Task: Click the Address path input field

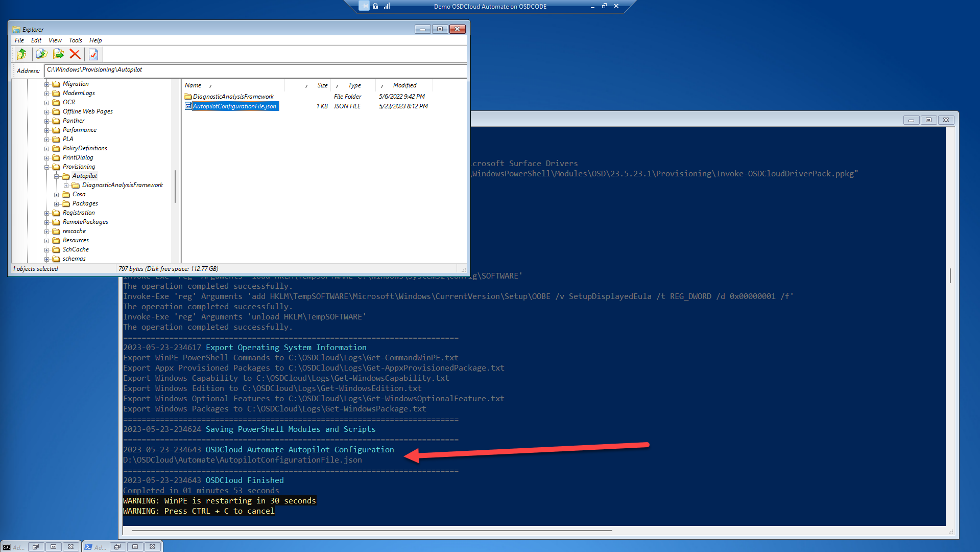Action: 255,70
